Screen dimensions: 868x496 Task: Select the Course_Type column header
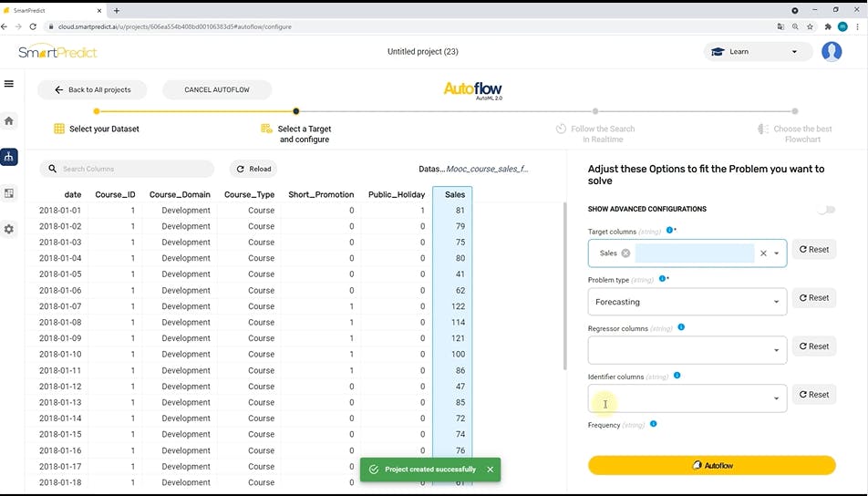(x=249, y=194)
